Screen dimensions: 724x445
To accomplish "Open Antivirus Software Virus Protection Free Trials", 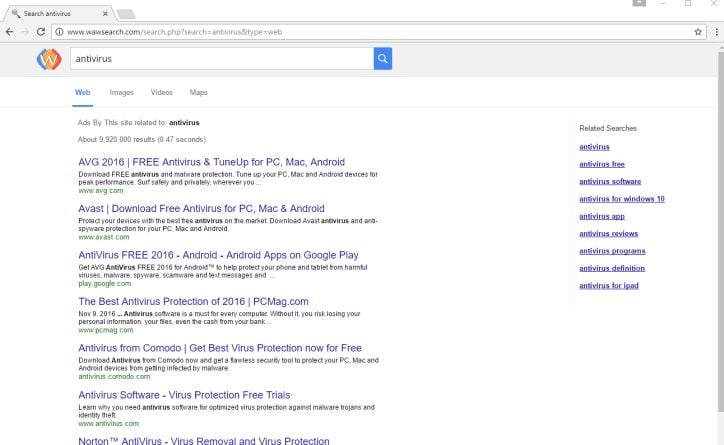I will click(x=184, y=395).
